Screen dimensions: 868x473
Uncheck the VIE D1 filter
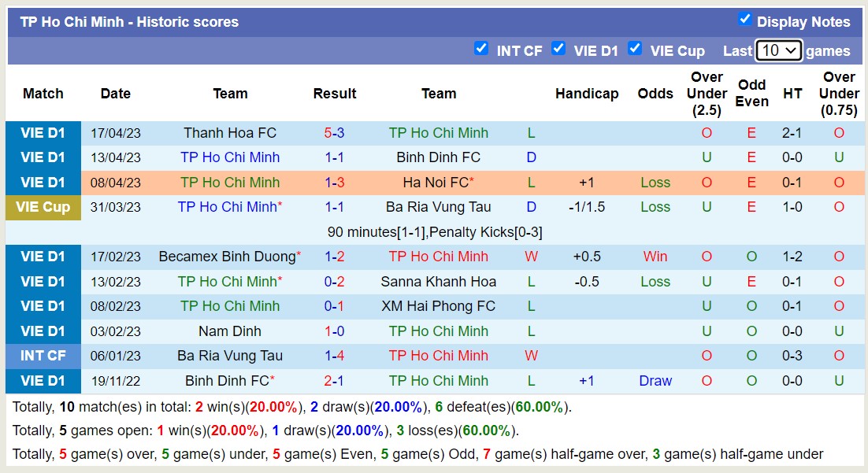559,48
